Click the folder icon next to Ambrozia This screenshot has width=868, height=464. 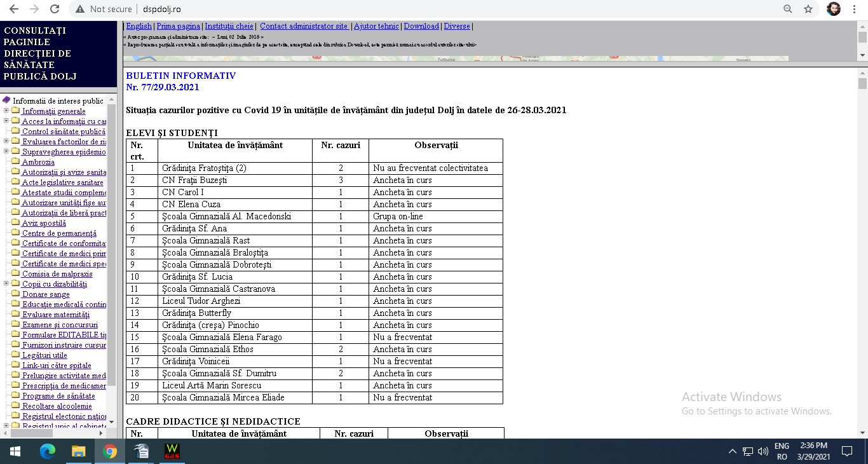pyautogui.click(x=16, y=161)
